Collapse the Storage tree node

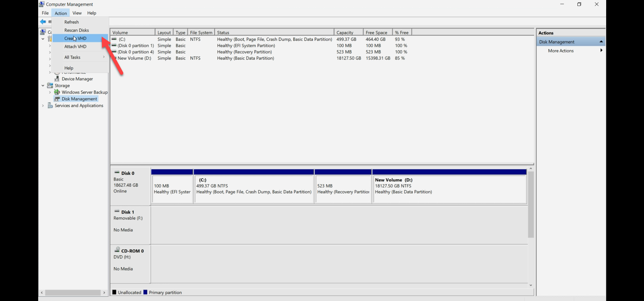tap(43, 86)
